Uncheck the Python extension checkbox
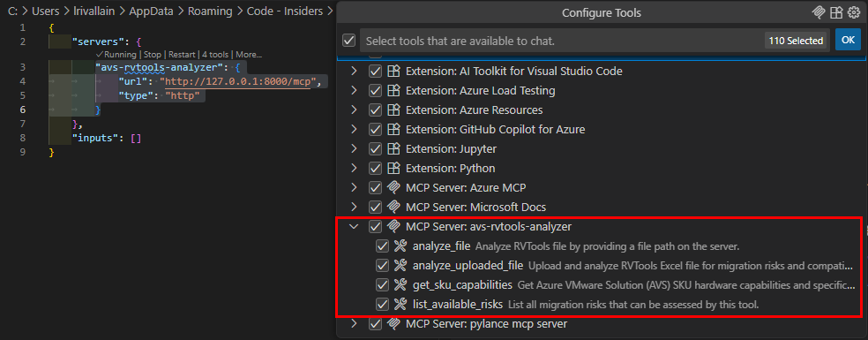Screen dimensions: 868x340 tap(375, 168)
